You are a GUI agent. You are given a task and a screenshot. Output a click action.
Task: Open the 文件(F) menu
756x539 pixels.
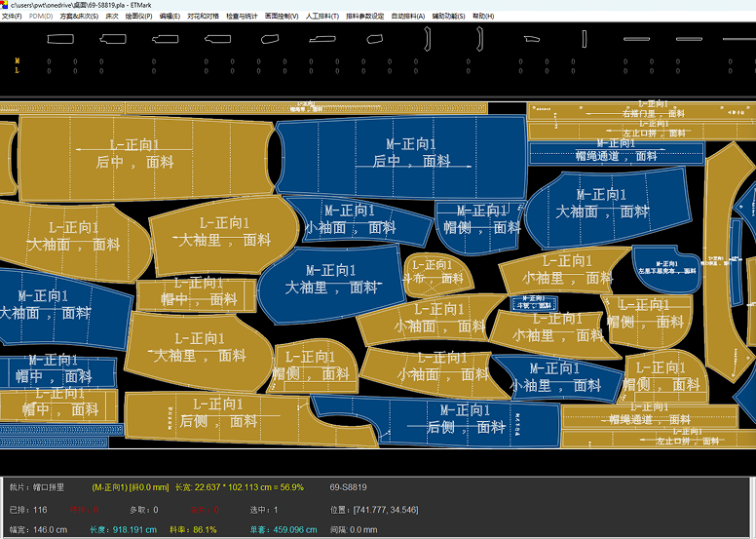pyautogui.click(x=12, y=17)
